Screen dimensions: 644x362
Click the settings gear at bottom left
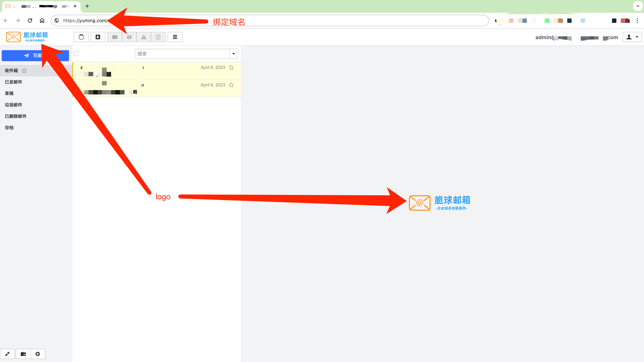pyautogui.click(x=38, y=354)
